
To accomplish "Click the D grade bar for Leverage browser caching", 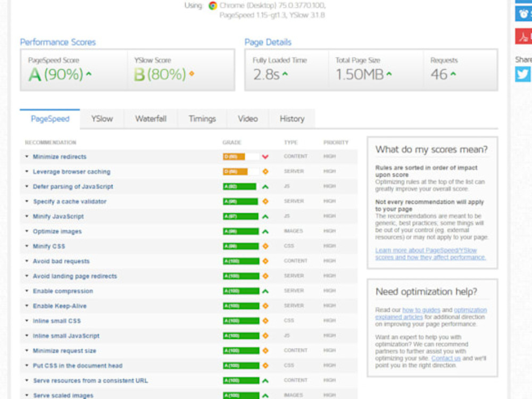I will [241, 172].
